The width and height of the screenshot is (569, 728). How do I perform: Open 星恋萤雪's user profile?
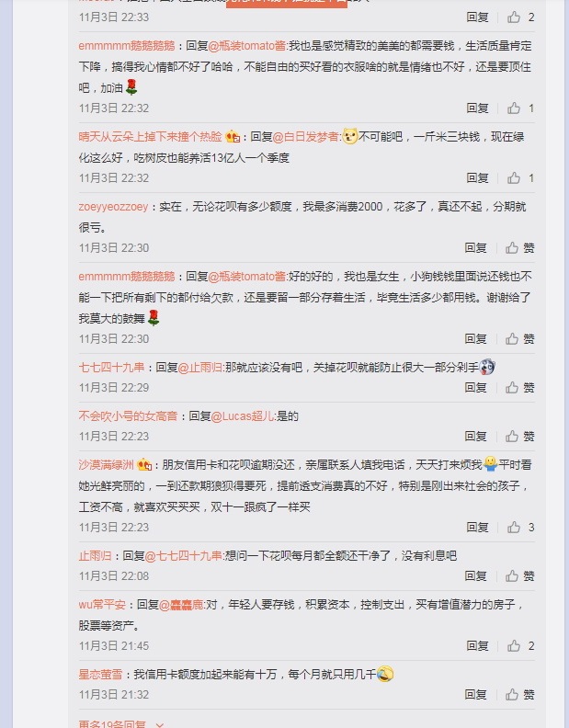pyautogui.click(x=100, y=674)
